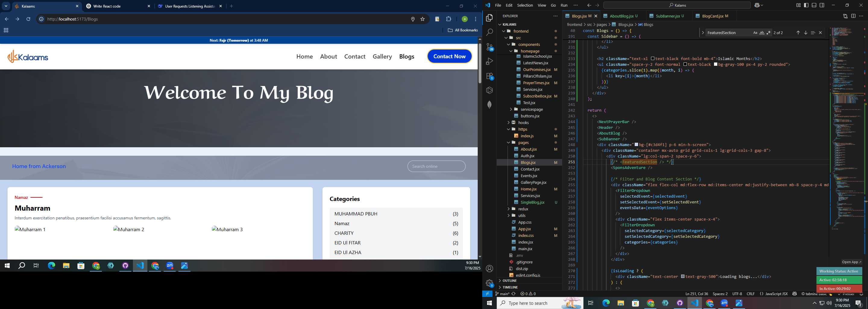The height and width of the screenshot is (309, 868).
Task: Open the MongoDB leaf icon in activity bar
Action: click(x=489, y=105)
